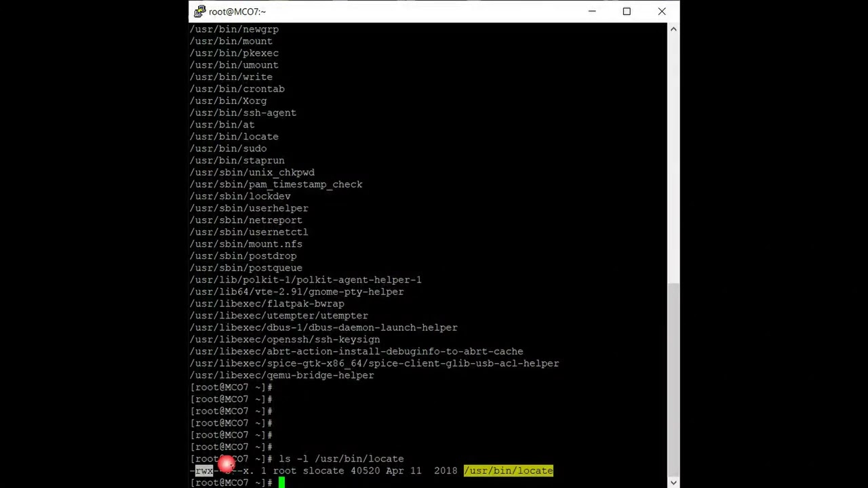
Task: Click the highlighted /usr/bin/locate result
Action: (509, 470)
